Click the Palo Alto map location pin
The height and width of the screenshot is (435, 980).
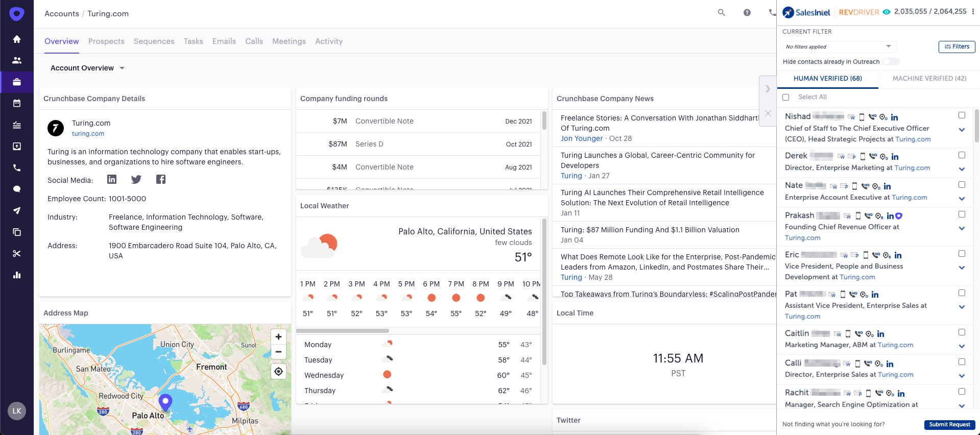click(x=165, y=403)
